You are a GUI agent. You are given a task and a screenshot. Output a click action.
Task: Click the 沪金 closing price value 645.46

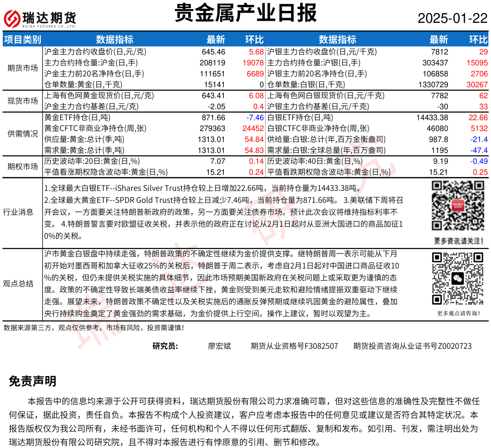[213, 52]
